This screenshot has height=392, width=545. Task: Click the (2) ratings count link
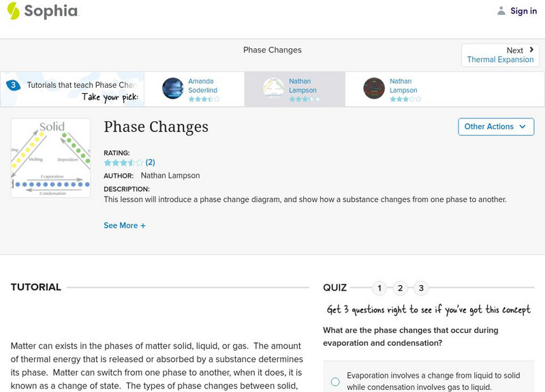point(151,163)
